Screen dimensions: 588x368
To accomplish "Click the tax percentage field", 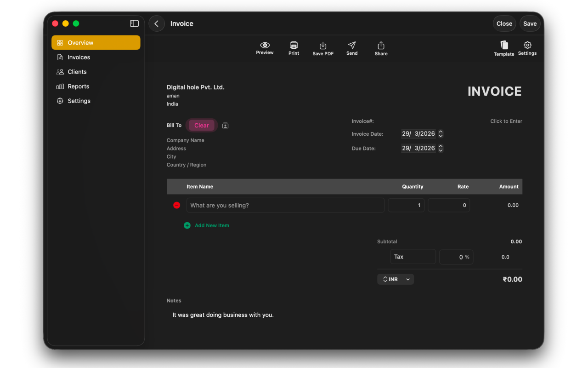I will click(x=456, y=257).
